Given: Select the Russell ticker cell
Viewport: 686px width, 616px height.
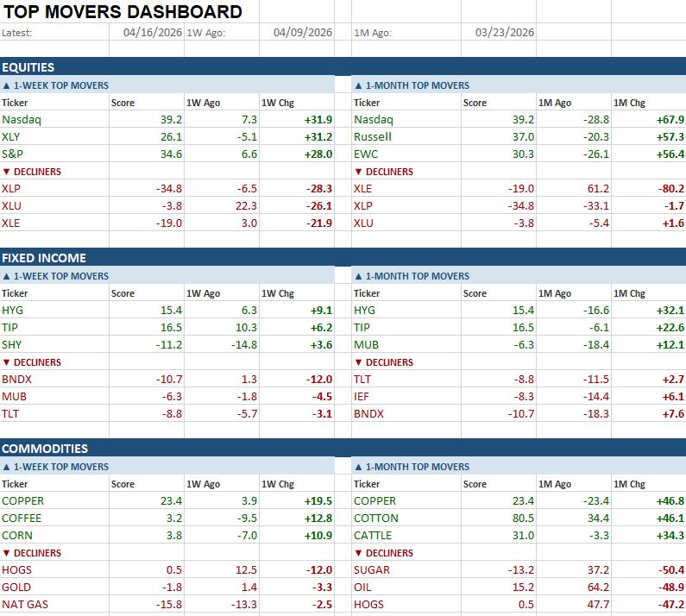Looking at the screenshot, I should click(406, 136).
